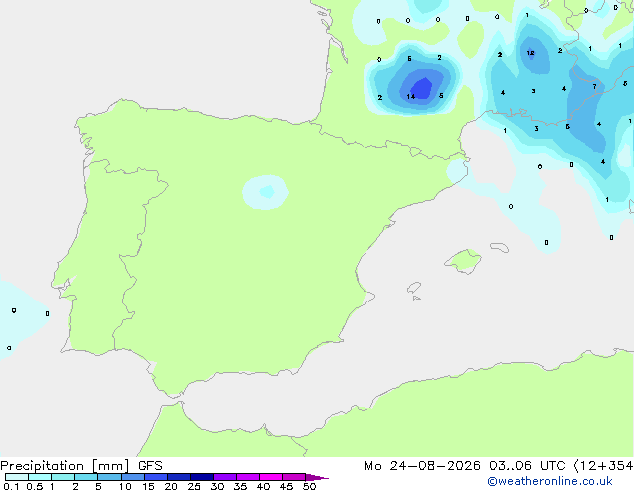Click the legend tick label '50'
Screen dimensions: 634x490
point(309,486)
